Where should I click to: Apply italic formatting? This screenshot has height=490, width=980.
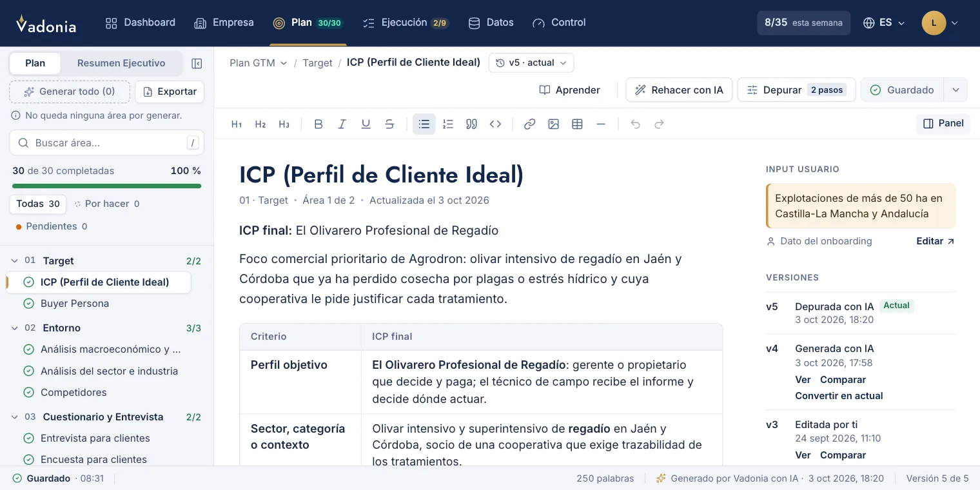(342, 124)
